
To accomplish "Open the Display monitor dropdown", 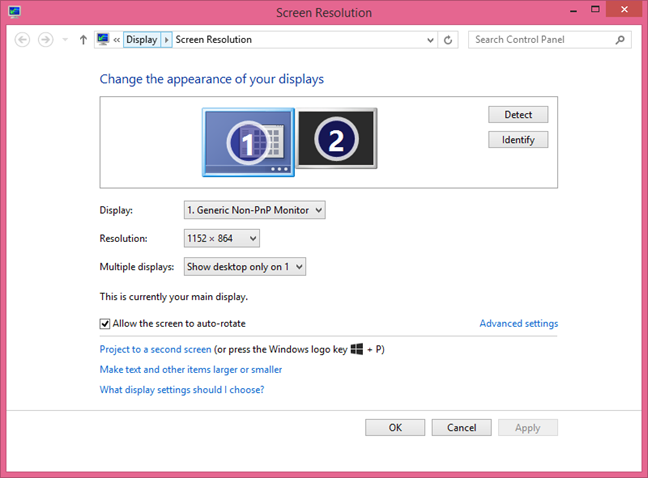I will point(255,210).
